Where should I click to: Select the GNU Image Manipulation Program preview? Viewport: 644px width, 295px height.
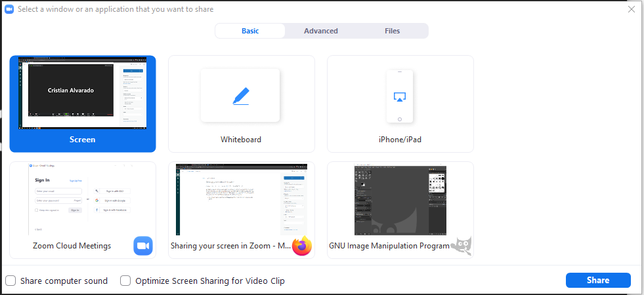click(400, 200)
